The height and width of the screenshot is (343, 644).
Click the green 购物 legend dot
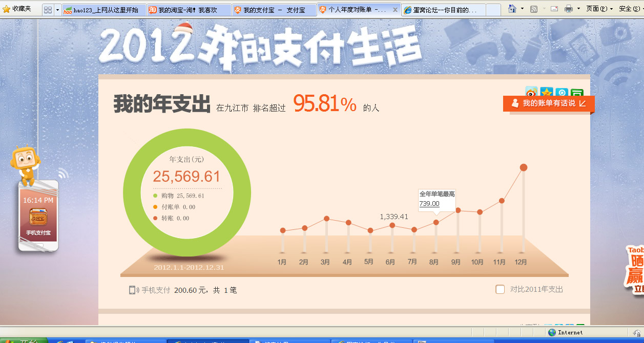155,196
